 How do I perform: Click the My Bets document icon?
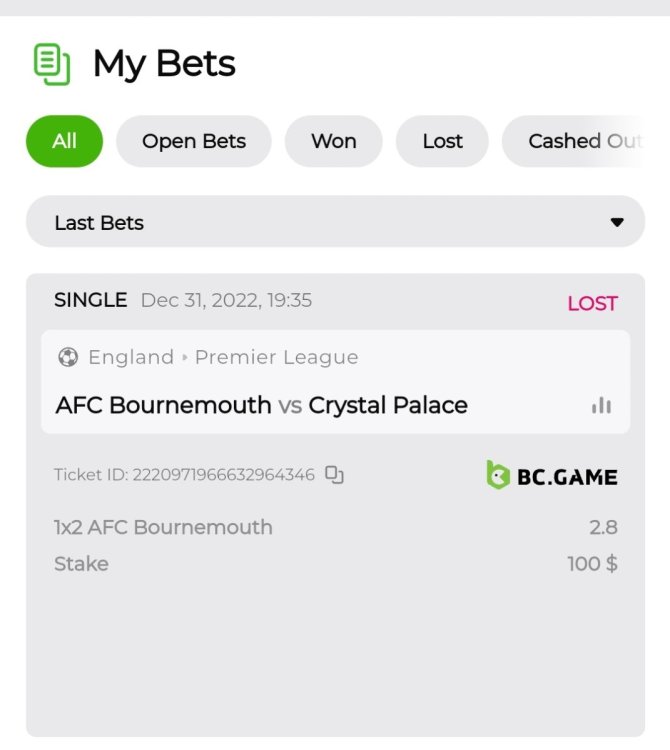pyautogui.click(x=52, y=64)
